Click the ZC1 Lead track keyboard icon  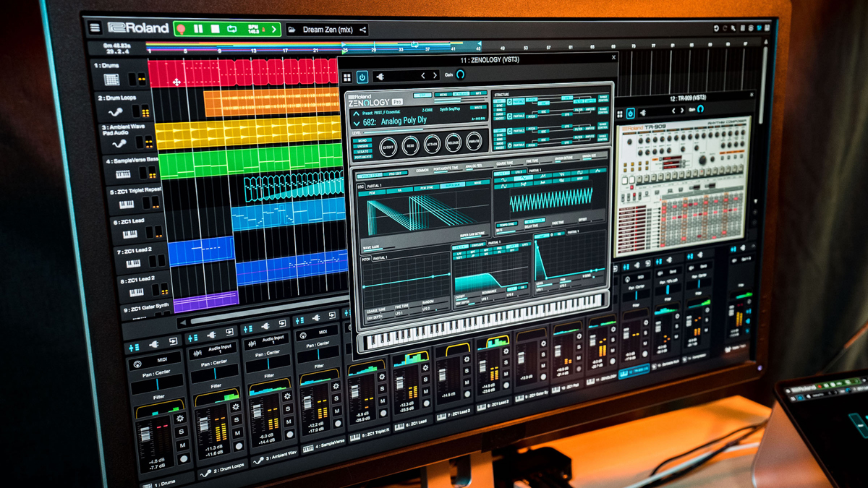[130, 234]
